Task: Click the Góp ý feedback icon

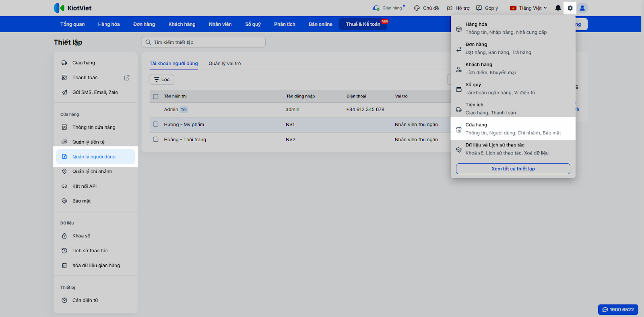Action: click(479, 8)
